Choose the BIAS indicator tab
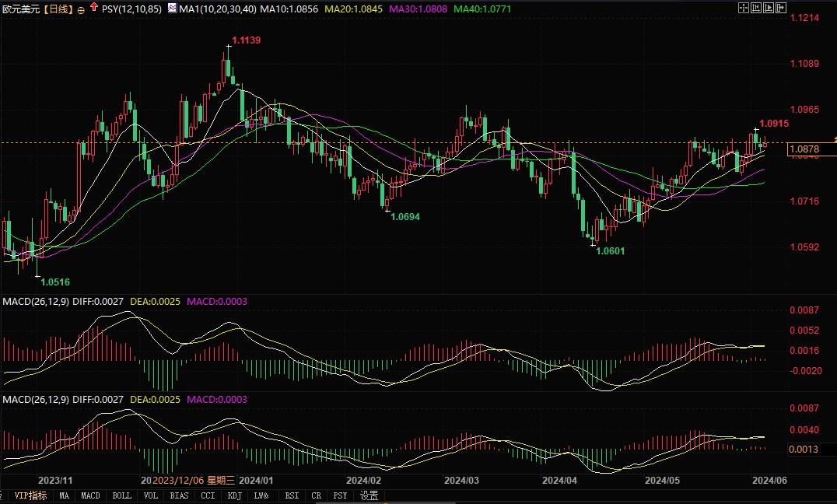Screen dimensions: 837x504 pos(179,495)
